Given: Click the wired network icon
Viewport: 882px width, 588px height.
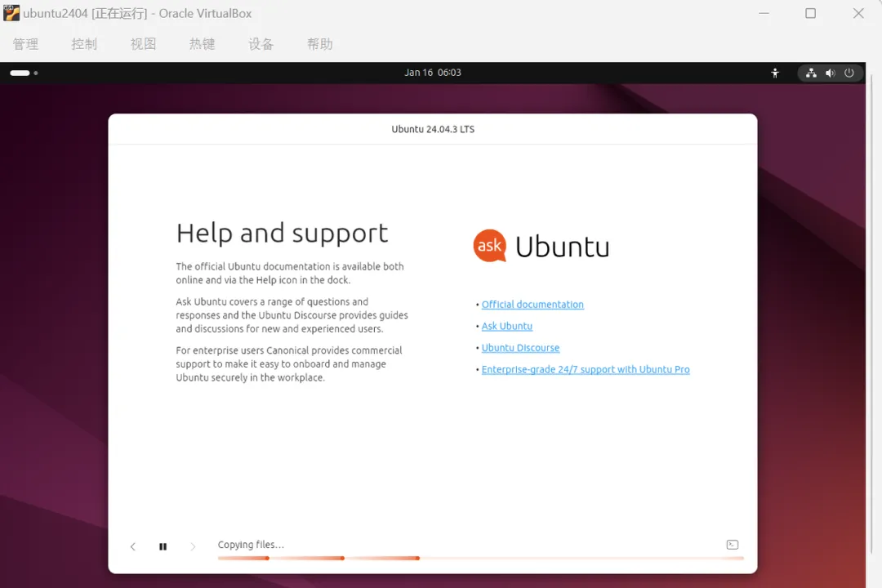Looking at the screenshot, I should coord(811,73).
